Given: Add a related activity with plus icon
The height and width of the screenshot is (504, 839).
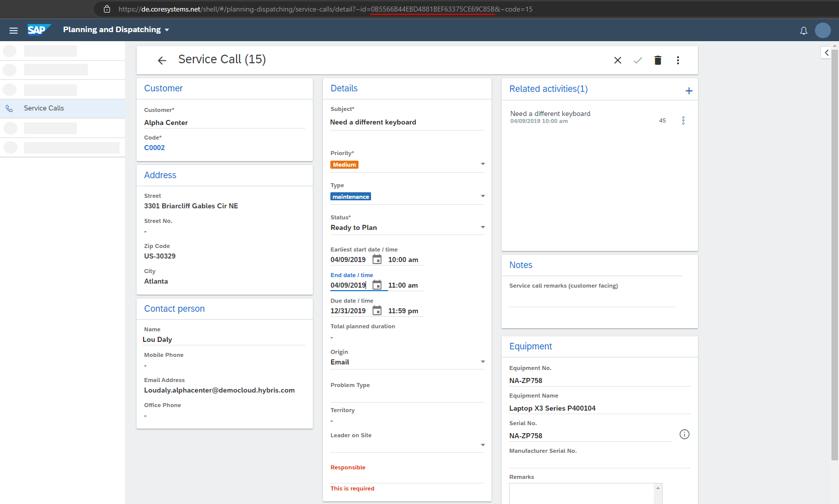Looking at the screenshot, I should coord(689,91).
